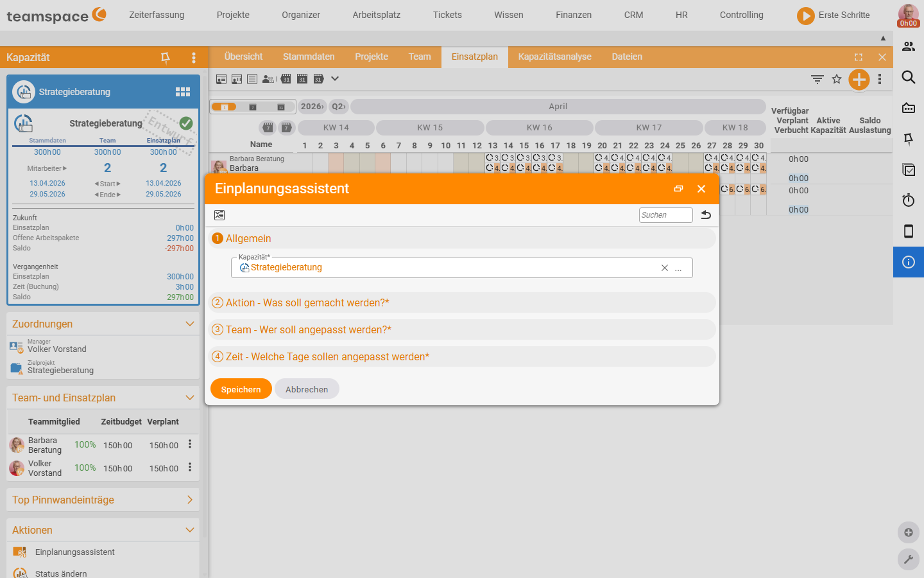Expand Aktion - Was soll gemacht werden section

[x=461, y=302]
